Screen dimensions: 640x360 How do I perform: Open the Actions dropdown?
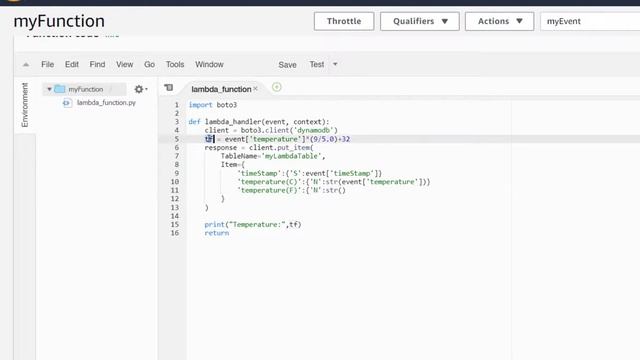499,21
